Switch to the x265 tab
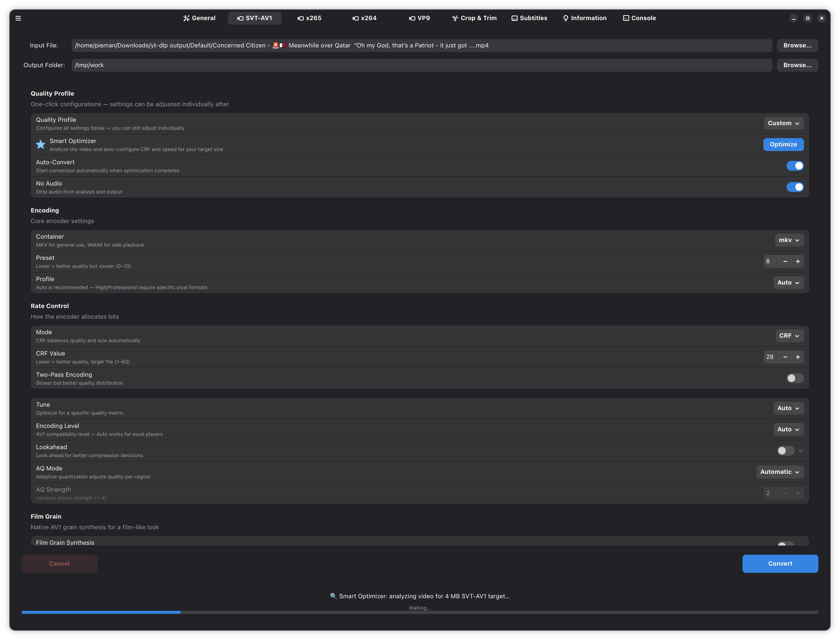This screenshot has width=840, height=640. click(x=309, y=18)
